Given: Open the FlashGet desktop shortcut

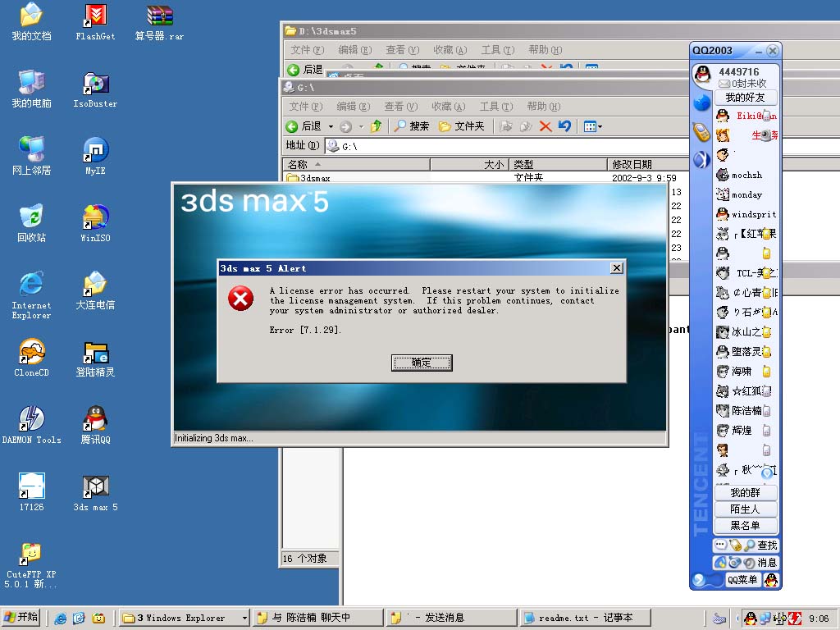Looking at the screenshot, I should pyautogui.click(x=95, y=22).
